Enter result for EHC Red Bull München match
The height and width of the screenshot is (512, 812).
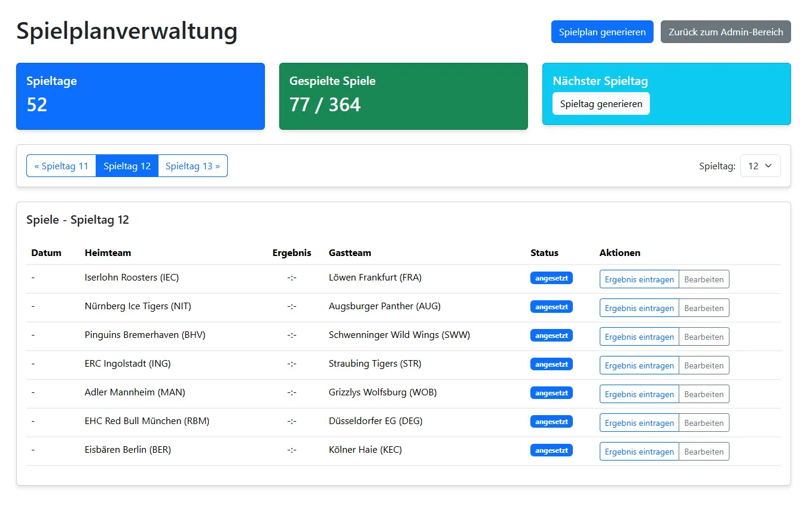click(x=639, y=423)
